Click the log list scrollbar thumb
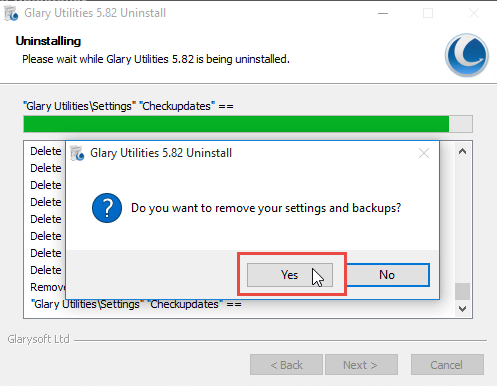The height and width of the screenshot is (386, 497). point(462,291)
